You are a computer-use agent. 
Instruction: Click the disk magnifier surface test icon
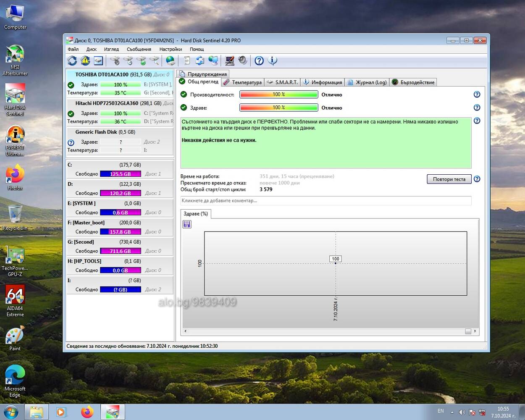point(154,61)
